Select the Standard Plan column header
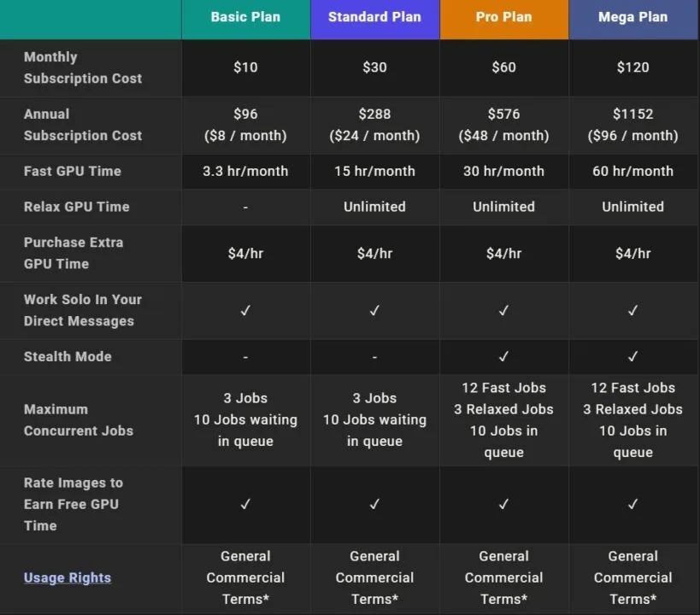700x615 pixels. (374, 17)
